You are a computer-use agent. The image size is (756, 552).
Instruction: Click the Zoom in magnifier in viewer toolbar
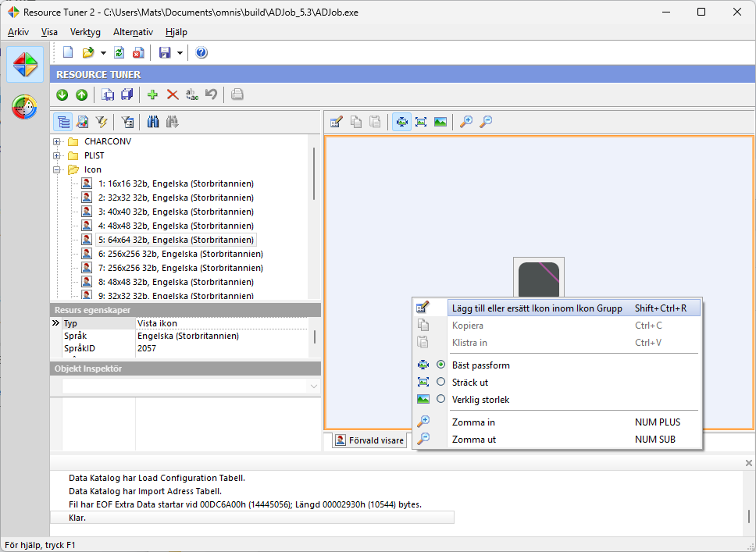coord(466,122)
